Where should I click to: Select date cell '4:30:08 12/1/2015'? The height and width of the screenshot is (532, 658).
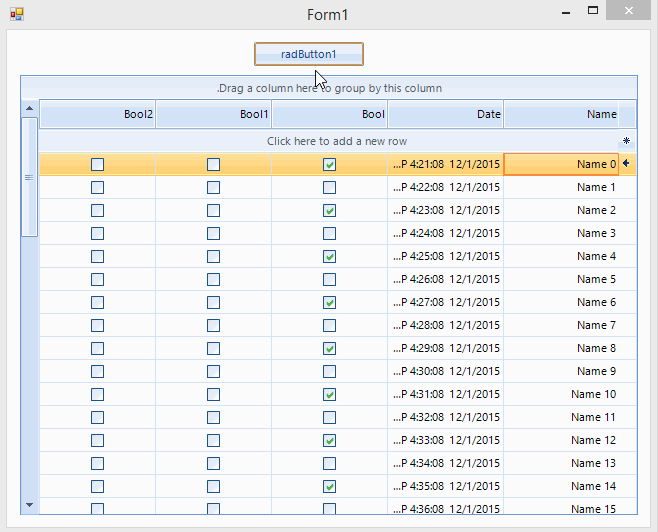click(x=445, y=371)
